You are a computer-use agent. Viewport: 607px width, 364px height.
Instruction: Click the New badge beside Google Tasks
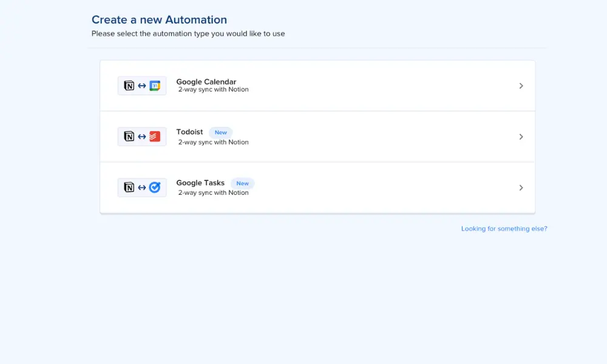(242, 183)
